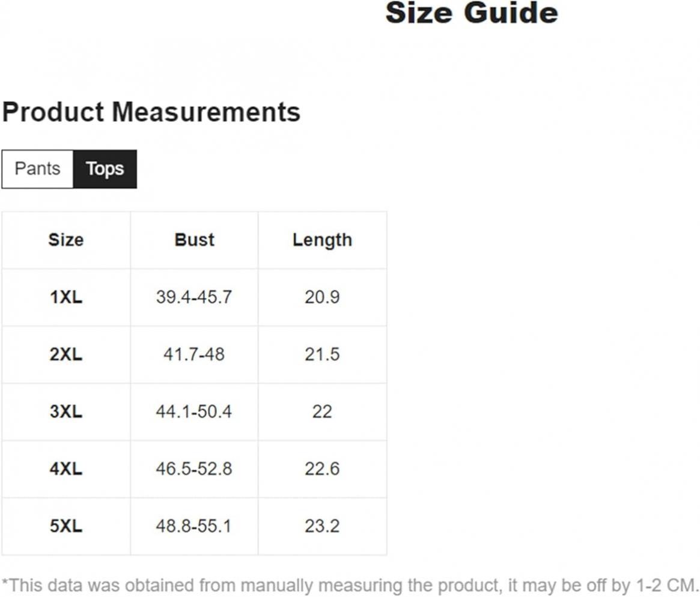Click the Size column header

pyautogui.click(x=66, y=240)
